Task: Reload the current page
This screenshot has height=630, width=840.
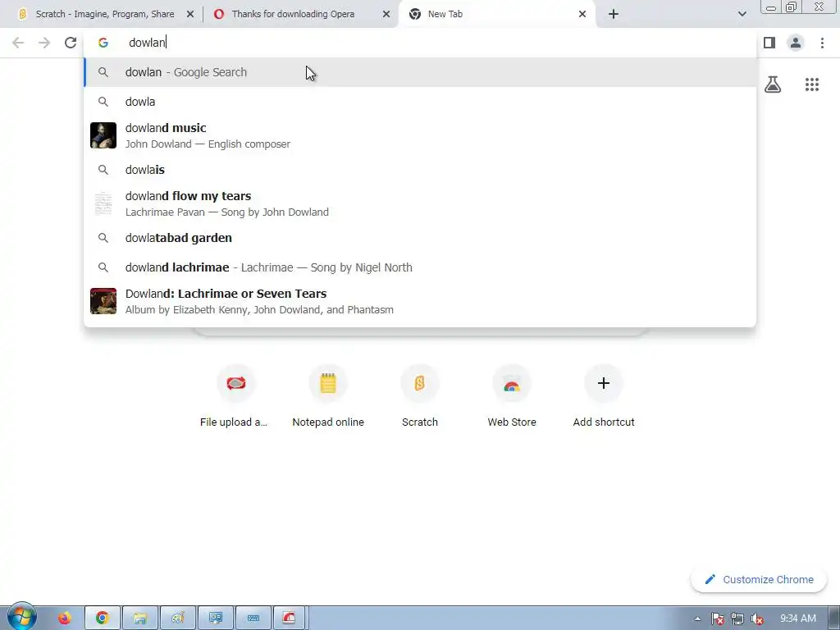Action: (71, 43)
